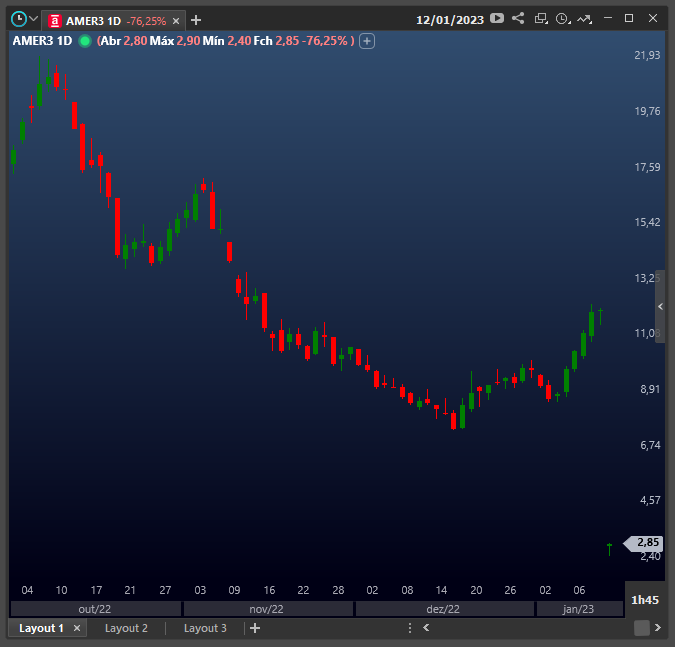
Task: Click the Abr 2,80 opening value
Action: tap(123, 41)
